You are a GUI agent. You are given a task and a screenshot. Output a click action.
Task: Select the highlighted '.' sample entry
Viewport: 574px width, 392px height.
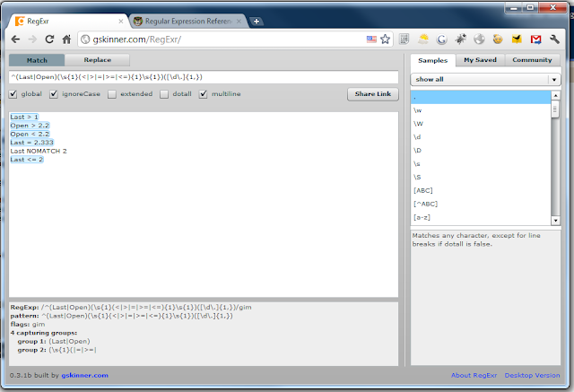click(x=481, y=98)
